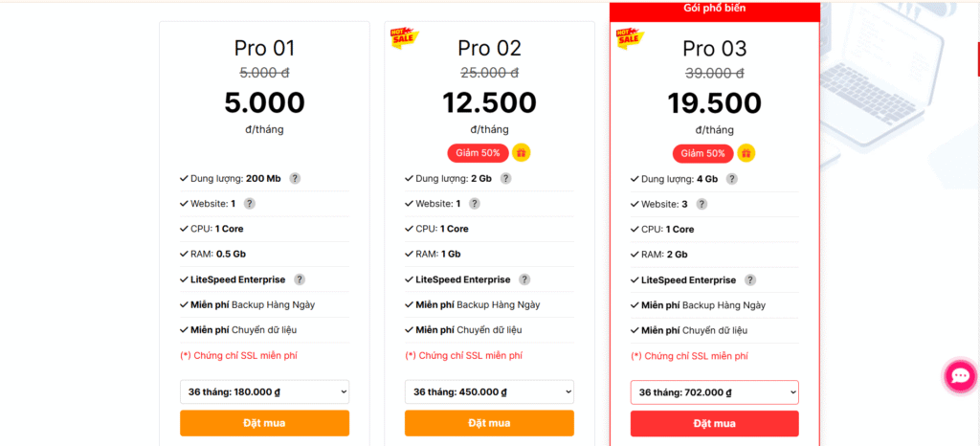This screenshot has width=980, height=446.
Task: Click the gift icon under Pro 02 price
Action: pos(521,152)
